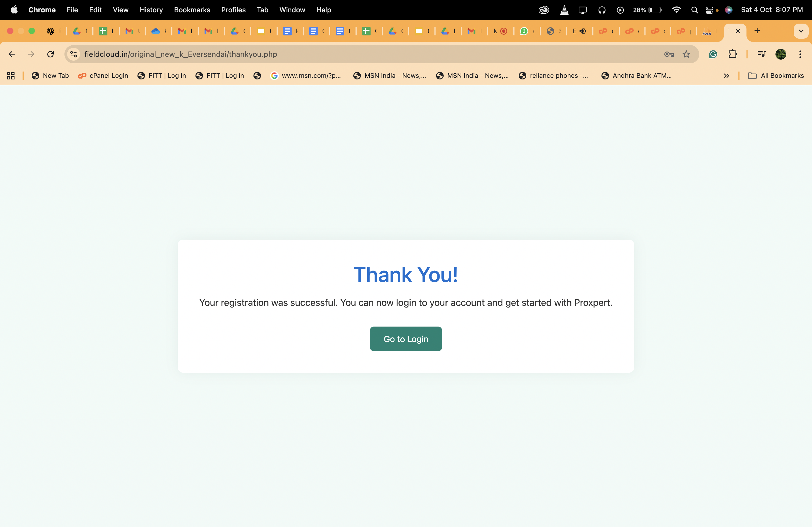The height and width of the screenshot is (527, 812).
Task: Open the apps grid in bookmarks bar
Action: click(10, 76)
